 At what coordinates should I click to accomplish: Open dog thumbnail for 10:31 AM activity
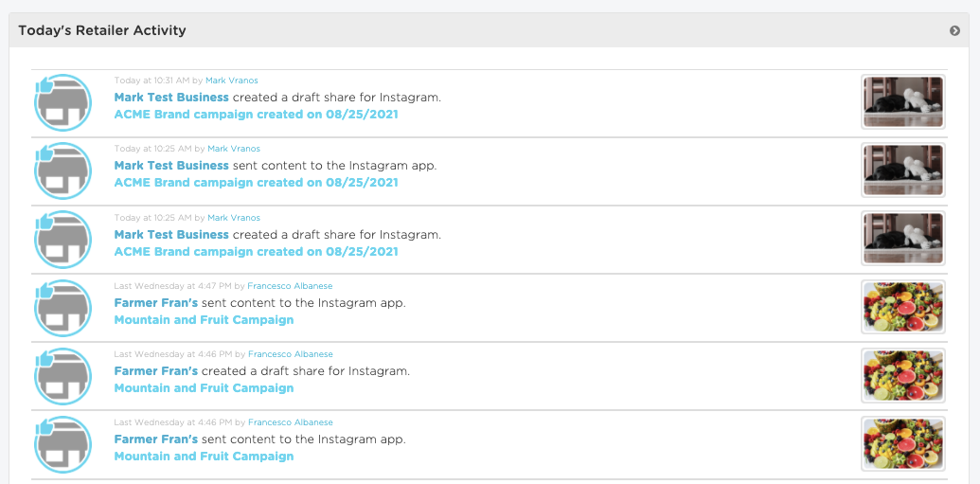[903, 102]
